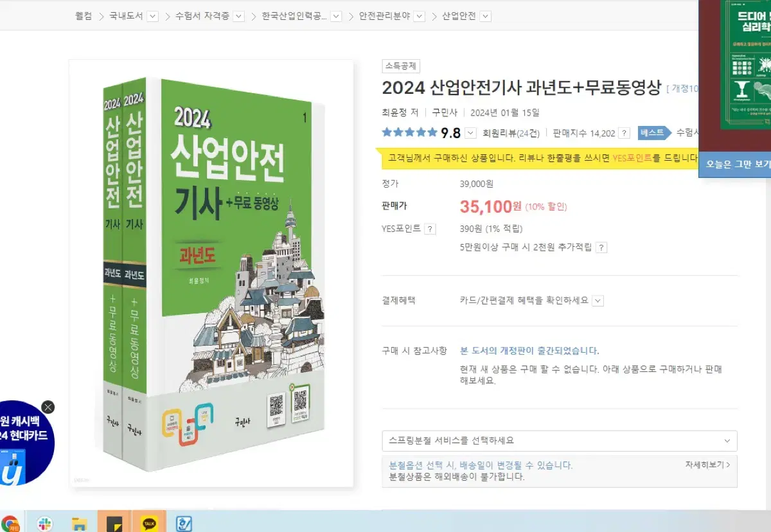Click the 오늘은 그만 보기 button
Viewport: 771px width, 532px height.
pyautogui.click(x=736, y=164)
